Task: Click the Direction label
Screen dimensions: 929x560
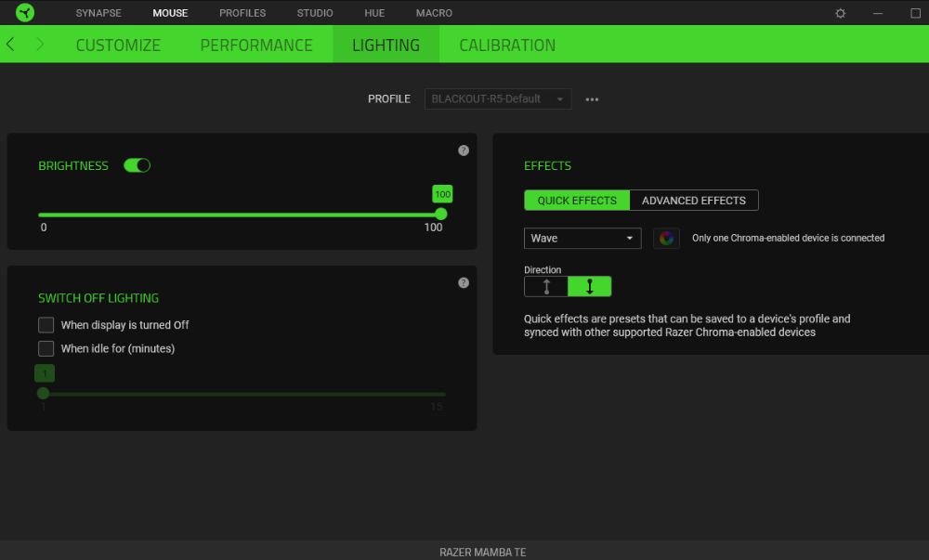Action: pos(543,270)
